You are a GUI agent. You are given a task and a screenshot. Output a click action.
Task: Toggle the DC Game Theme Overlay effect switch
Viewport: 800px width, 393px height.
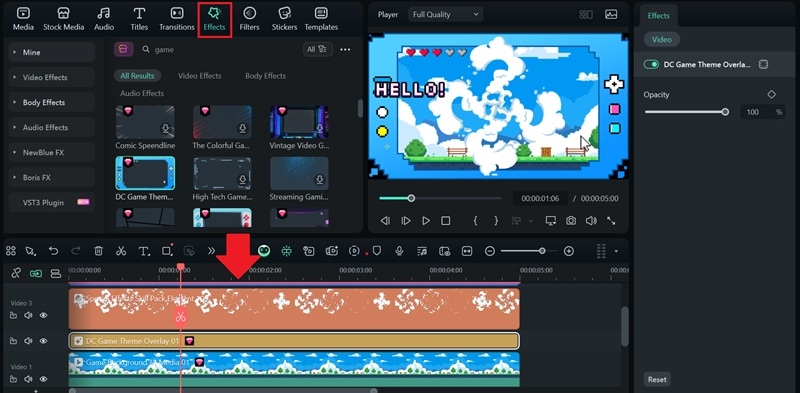point(651,64)
